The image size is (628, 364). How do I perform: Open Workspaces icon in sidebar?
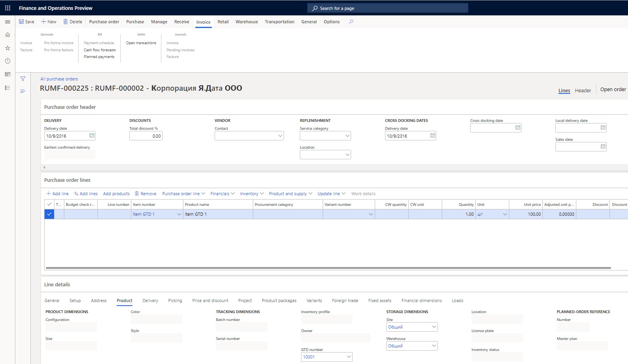7,74
